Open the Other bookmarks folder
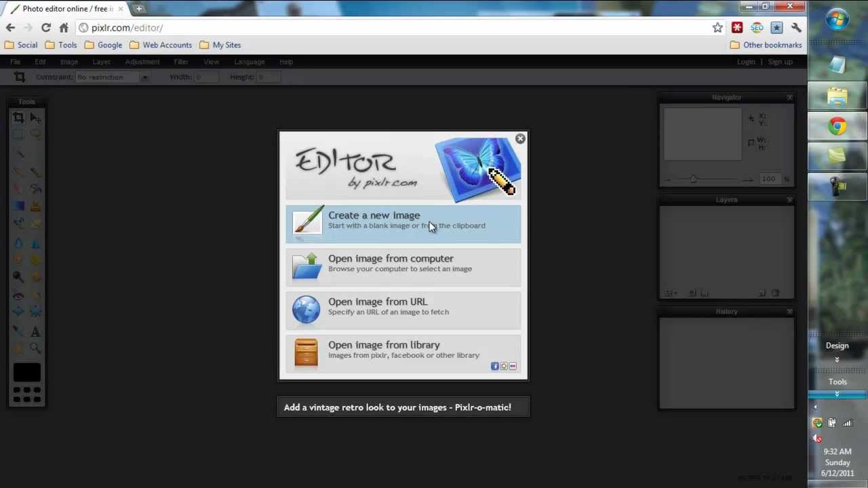This screenshot has height=488, width=868. click(766, 45)
